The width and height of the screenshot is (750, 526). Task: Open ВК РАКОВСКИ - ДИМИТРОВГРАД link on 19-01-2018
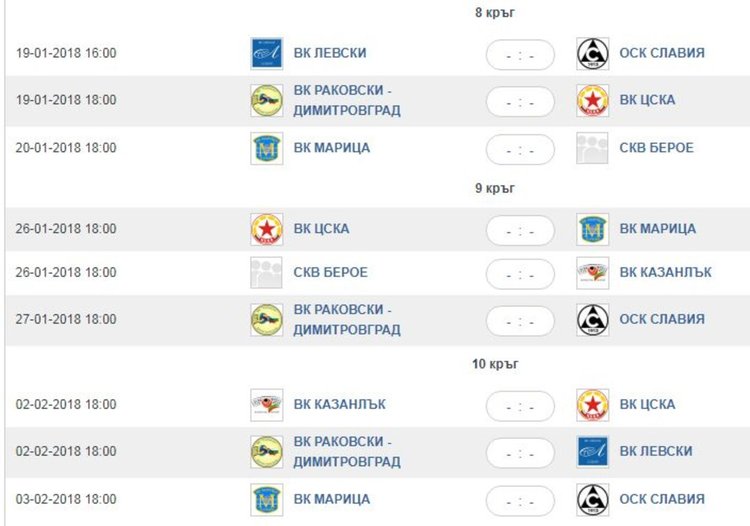(347, 101)
